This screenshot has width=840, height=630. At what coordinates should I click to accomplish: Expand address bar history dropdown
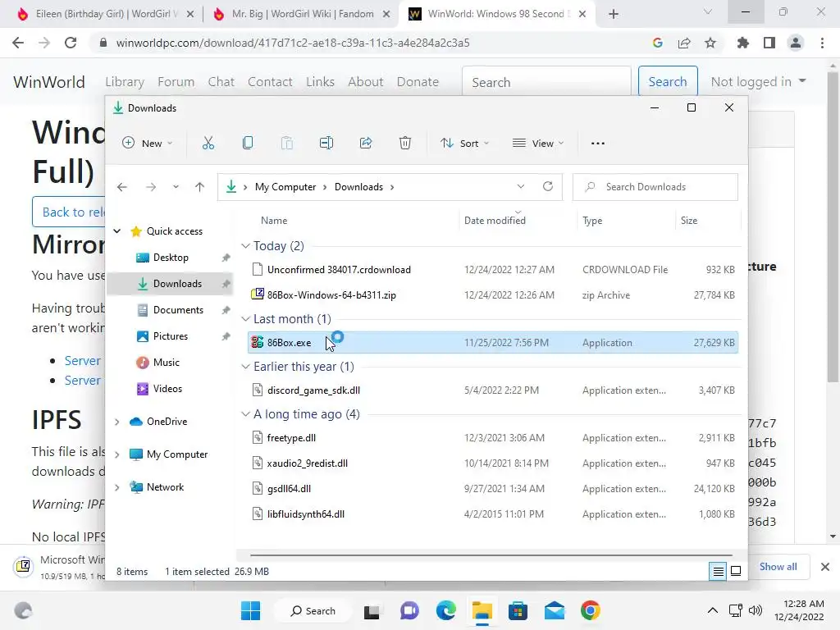coord(521,186)
